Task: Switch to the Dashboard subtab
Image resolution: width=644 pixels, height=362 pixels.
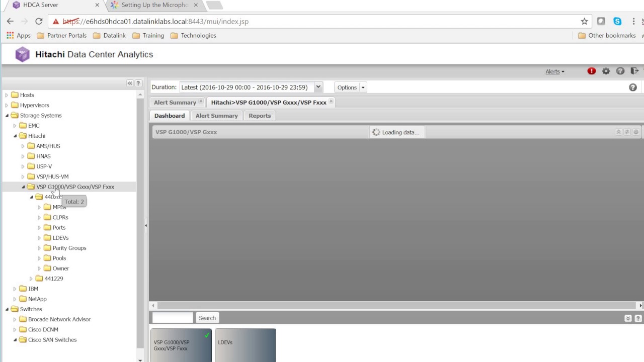Action: click(170, 116)
